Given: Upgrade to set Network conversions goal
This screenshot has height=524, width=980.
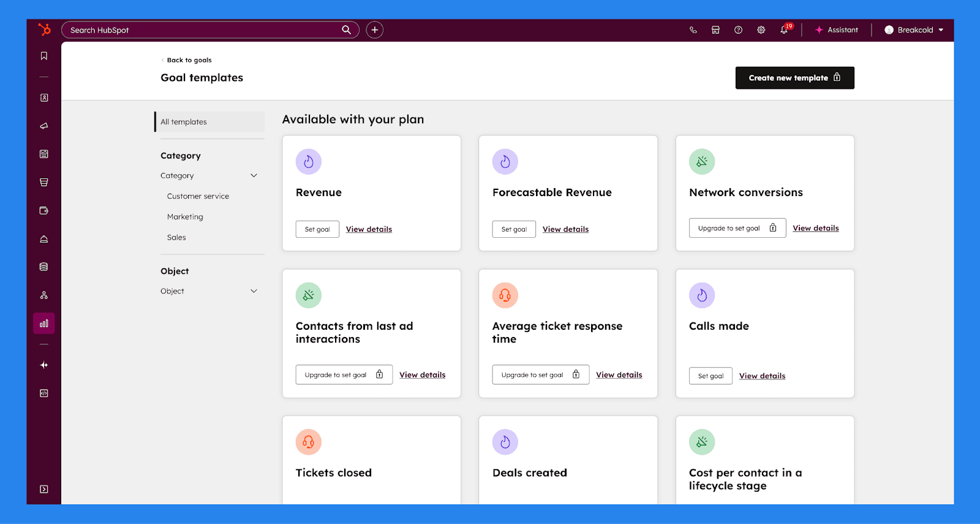Looking at the screenshot, I should tap(737, 228).
